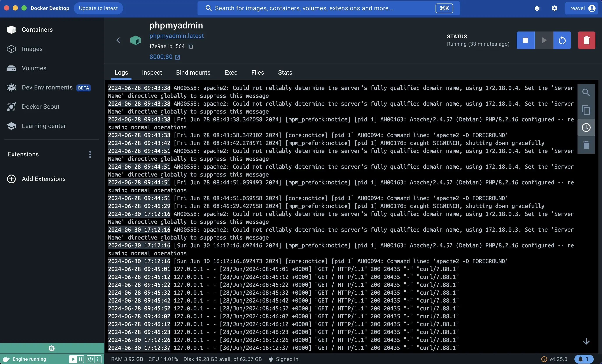Viewport: 602px width, 364px height.
Task: Click the Copy logs icon
Action: click(586, 110)
